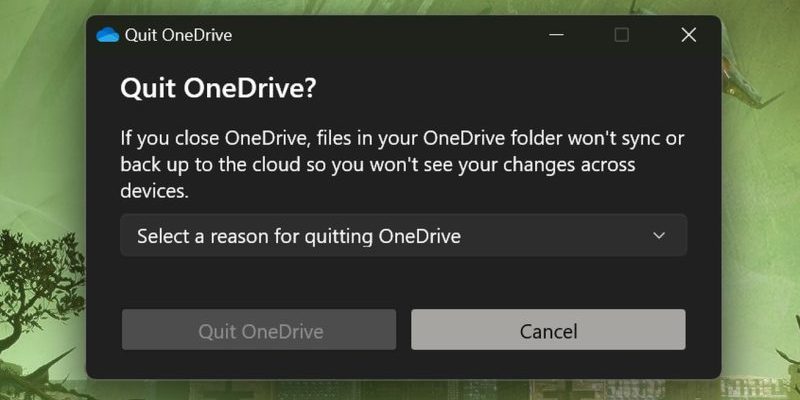Click the Cancel button
800x400 pixels.
click(548, 330)
